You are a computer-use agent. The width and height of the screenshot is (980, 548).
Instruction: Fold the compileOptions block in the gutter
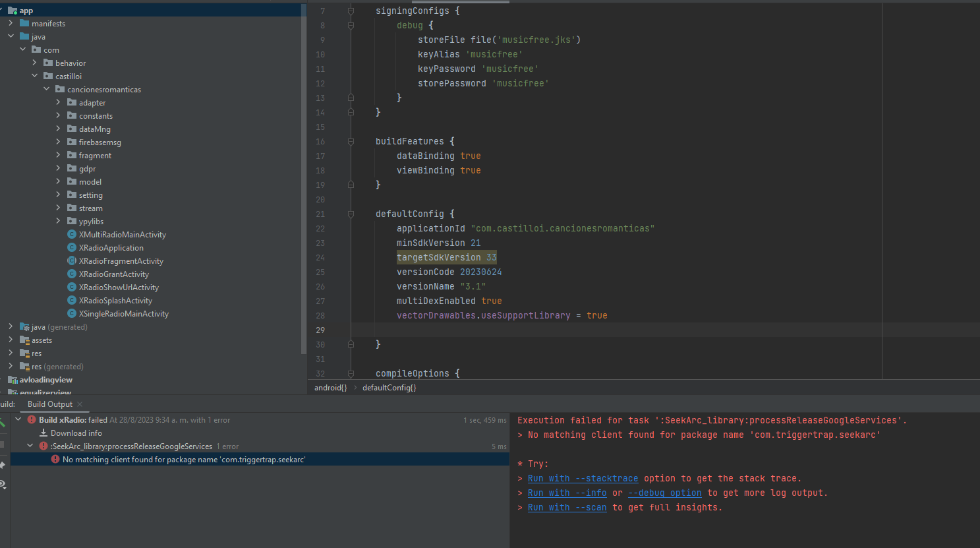point(351,373)
